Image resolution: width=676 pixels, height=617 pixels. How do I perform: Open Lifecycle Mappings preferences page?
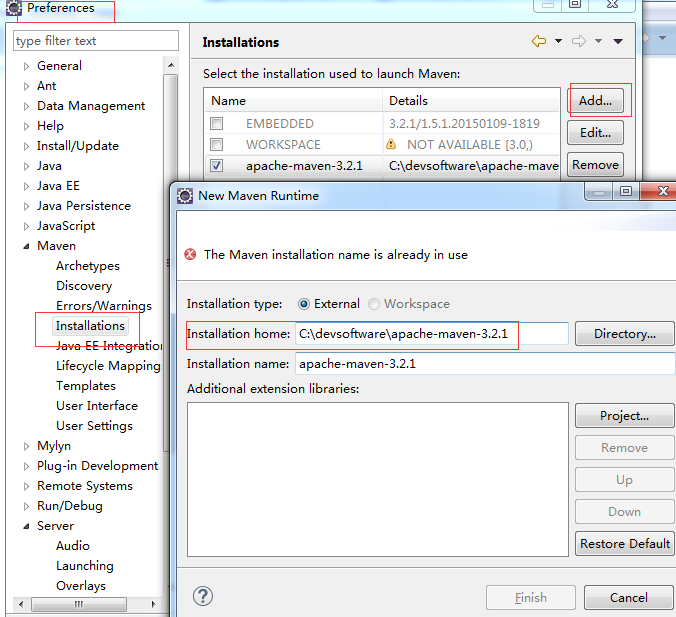coord(108,366)
